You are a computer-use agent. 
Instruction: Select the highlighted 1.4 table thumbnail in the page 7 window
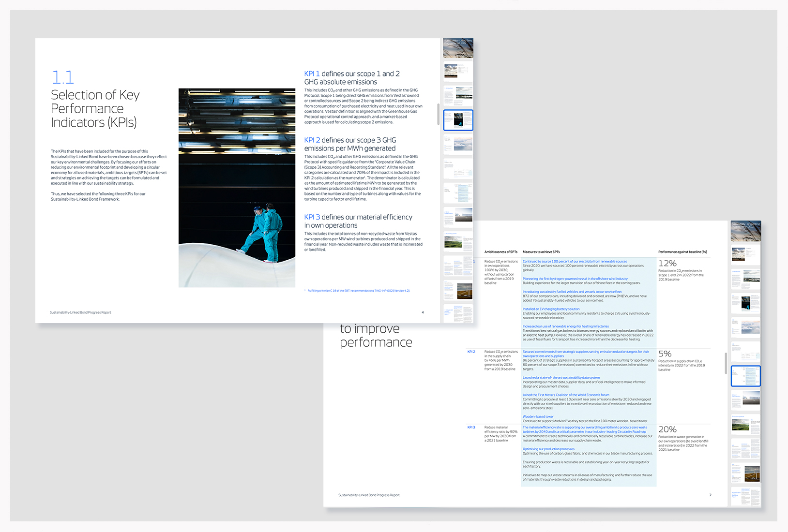746,376
